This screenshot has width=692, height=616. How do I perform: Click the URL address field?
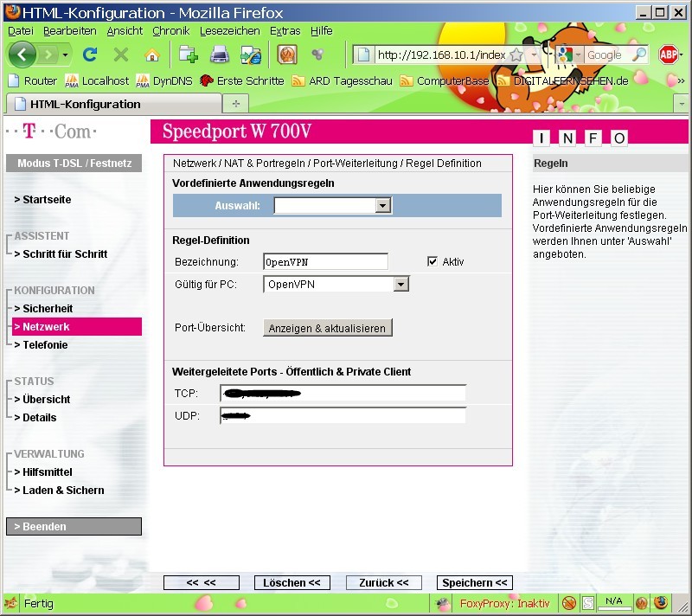tap(441, 55)
